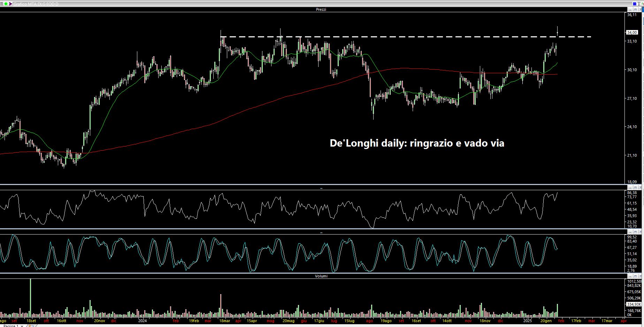Select the T text annotation tool
644x327 pixels.
coord(639,4)
